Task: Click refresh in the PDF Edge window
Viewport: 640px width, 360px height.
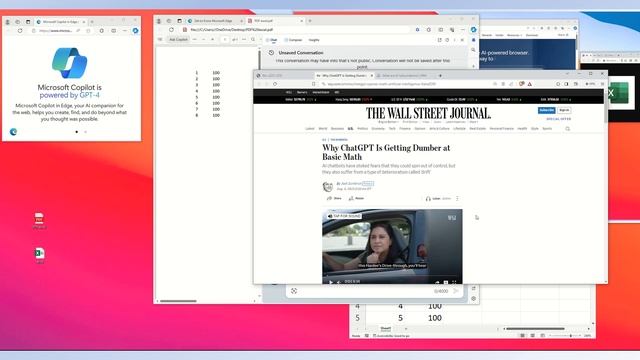Action: click(171, 30)
